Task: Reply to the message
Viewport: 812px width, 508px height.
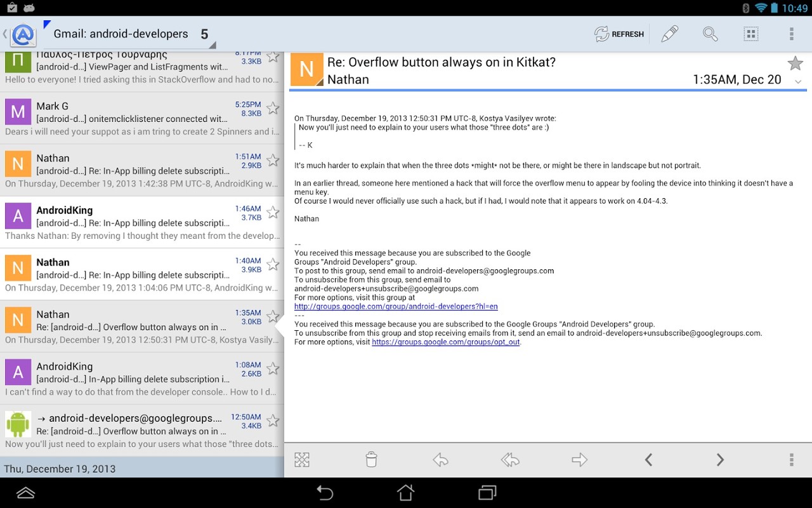Action: pyautogui.click(x=440, y=460)
